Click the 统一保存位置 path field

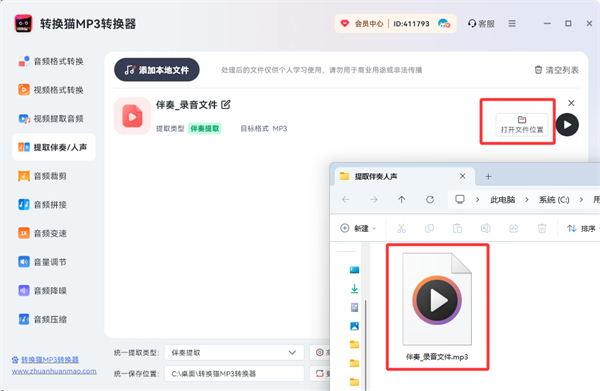click(x=234, y=374)
